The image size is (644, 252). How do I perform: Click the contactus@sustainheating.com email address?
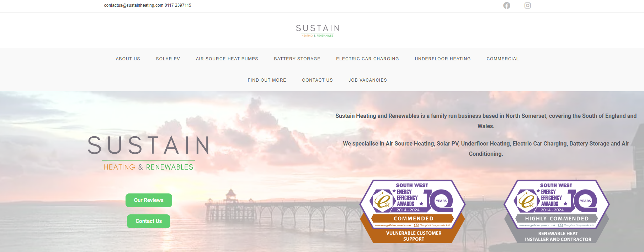pyautogui.click(x=133, y=5)
